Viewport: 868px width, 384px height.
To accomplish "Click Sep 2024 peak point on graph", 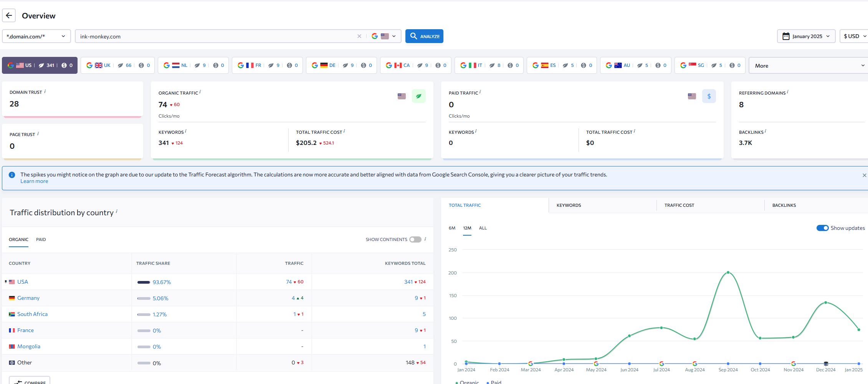I will click(728, 273).
